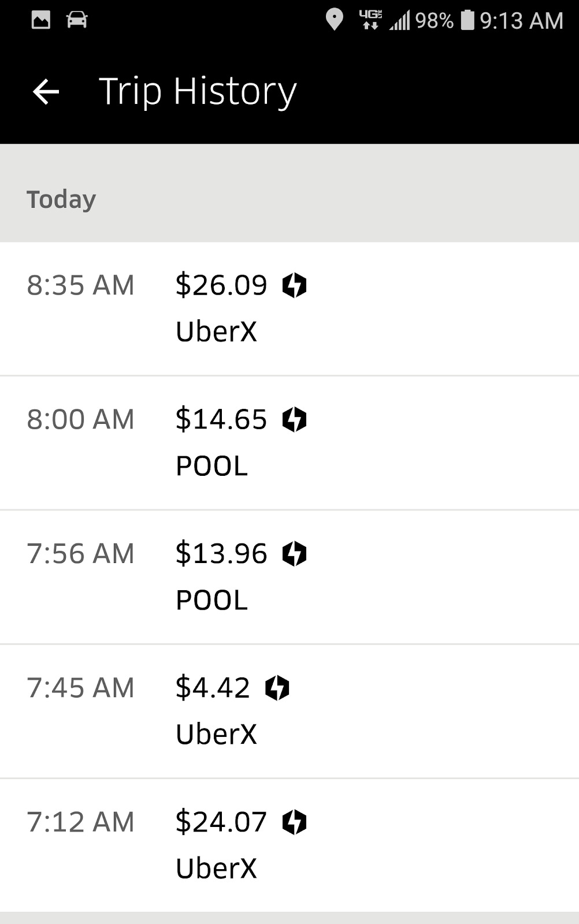Select the $26.09 fare amount
The height and width of the screenshot is (924, 579).
coord(221,285)
